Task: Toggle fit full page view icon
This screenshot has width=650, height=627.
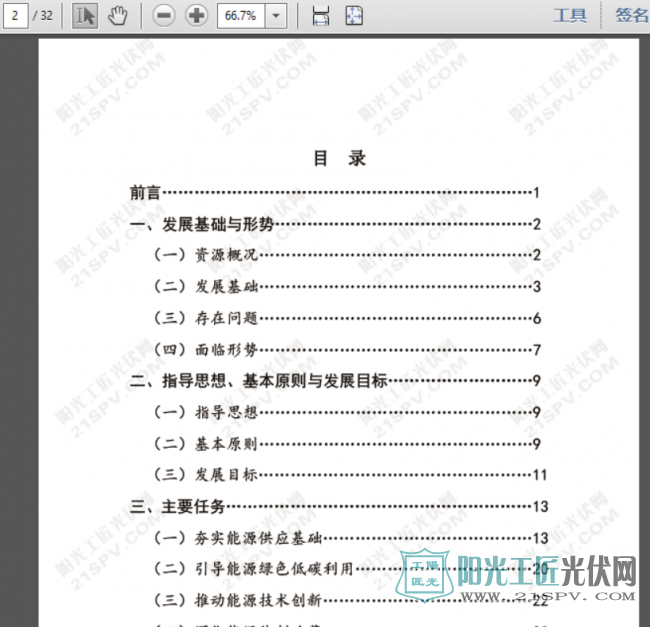Action: point(354,16)
